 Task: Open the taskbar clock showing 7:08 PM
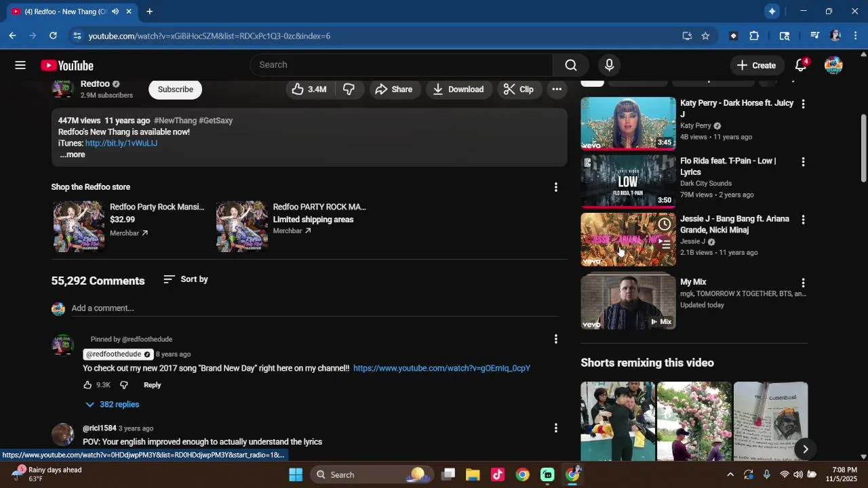pyautogui.click(x=841, y=474)
